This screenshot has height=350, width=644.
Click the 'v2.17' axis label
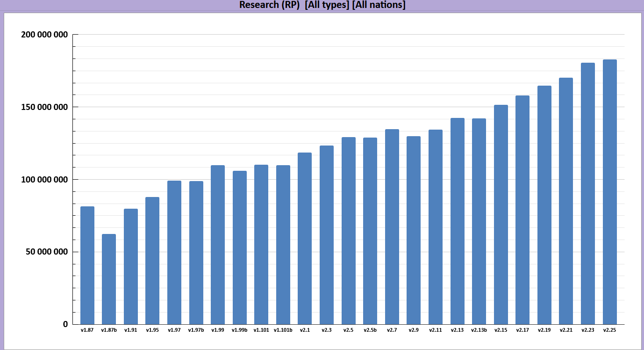(x=522, y=330)
